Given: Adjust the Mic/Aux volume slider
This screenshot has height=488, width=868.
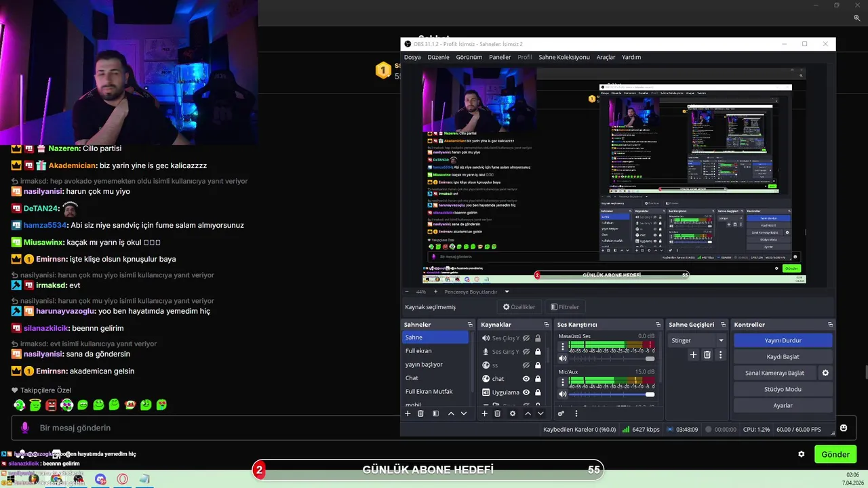Looking at the screenshot, I should (x=612, y=394).
